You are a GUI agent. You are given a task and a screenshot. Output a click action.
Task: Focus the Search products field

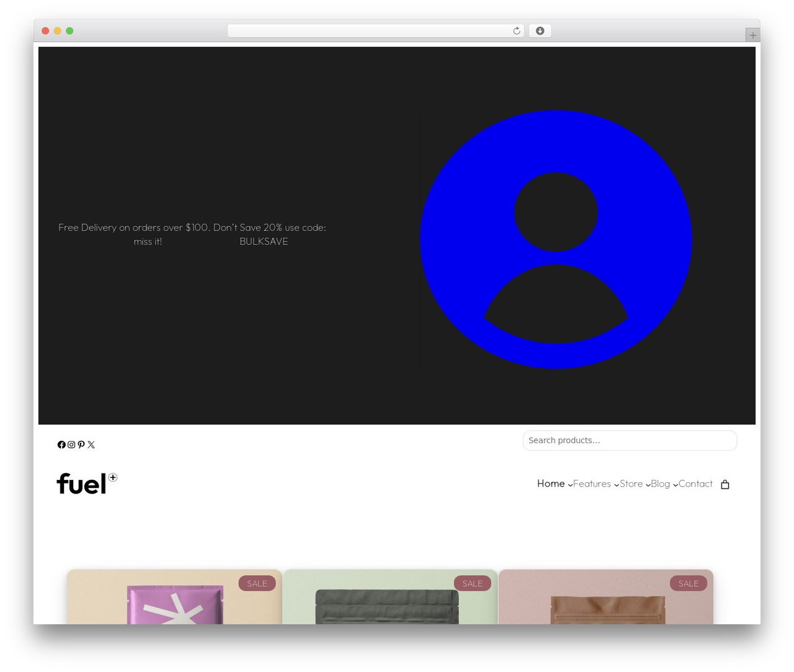[630, 441]
